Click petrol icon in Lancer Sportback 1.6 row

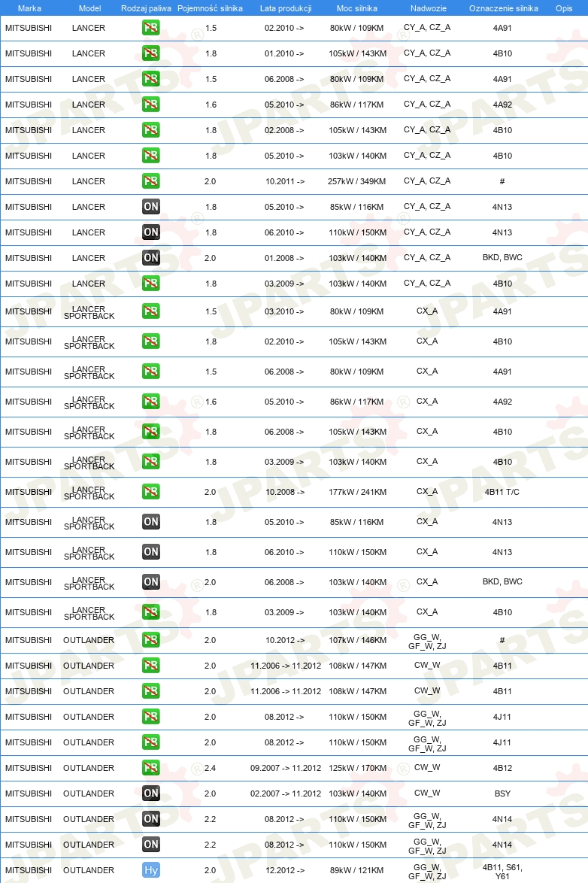tap(150, 402)
